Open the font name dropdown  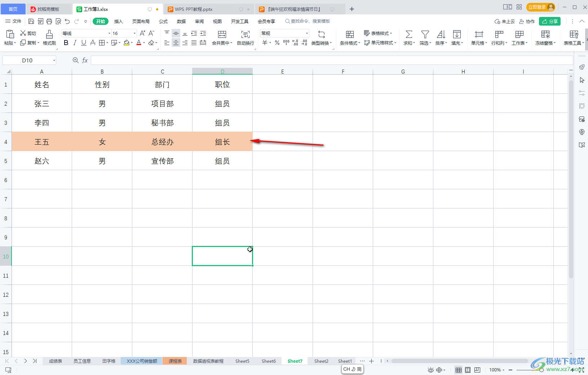[x=109, y=33]
